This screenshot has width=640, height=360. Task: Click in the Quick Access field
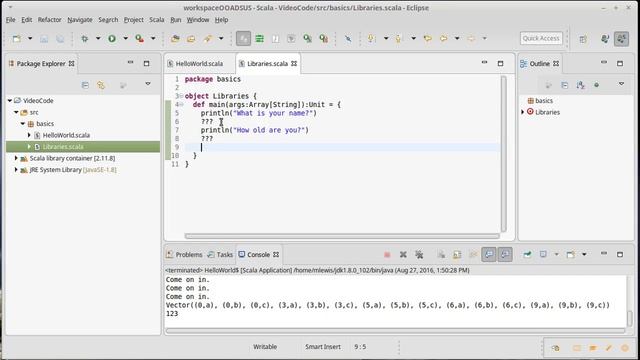(541, 38)
